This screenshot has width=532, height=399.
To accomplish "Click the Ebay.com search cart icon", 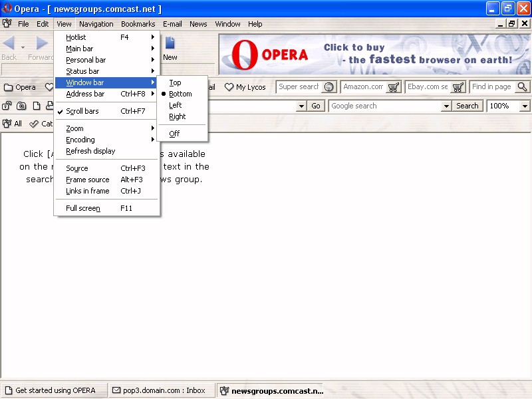I will [458, 87].
